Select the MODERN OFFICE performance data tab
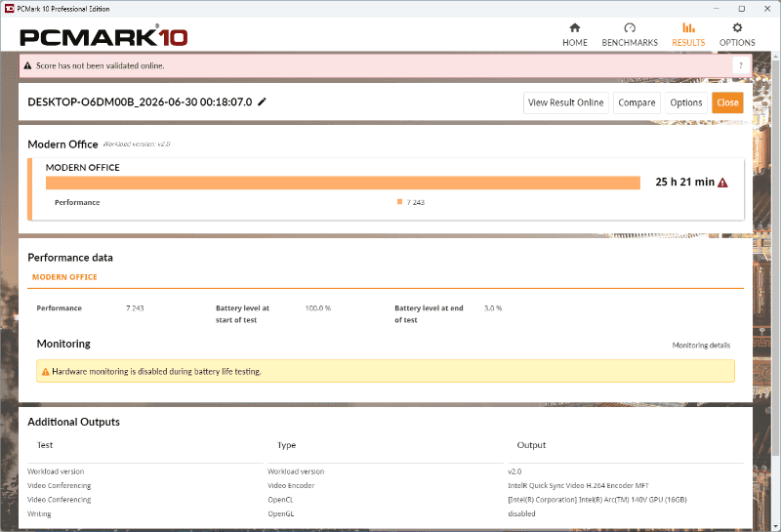The height and width of the screenshot is (532, 781). point(64,277)
